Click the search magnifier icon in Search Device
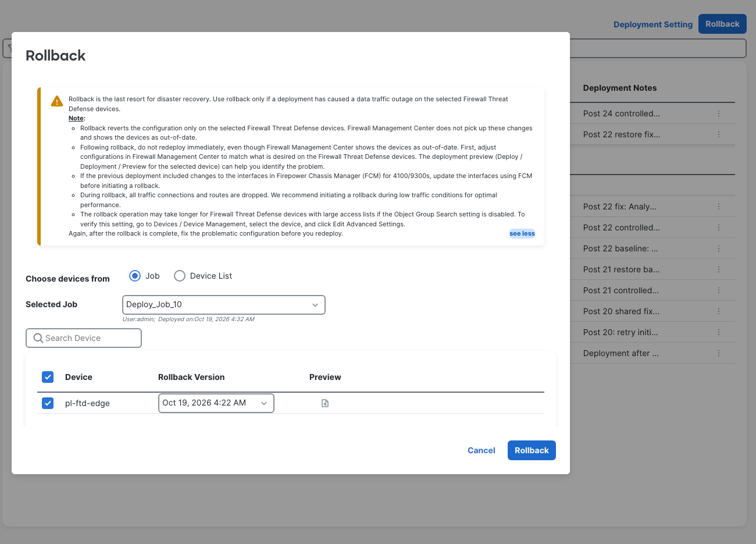Viewport: 756px width, 544px height. [38, 338]
